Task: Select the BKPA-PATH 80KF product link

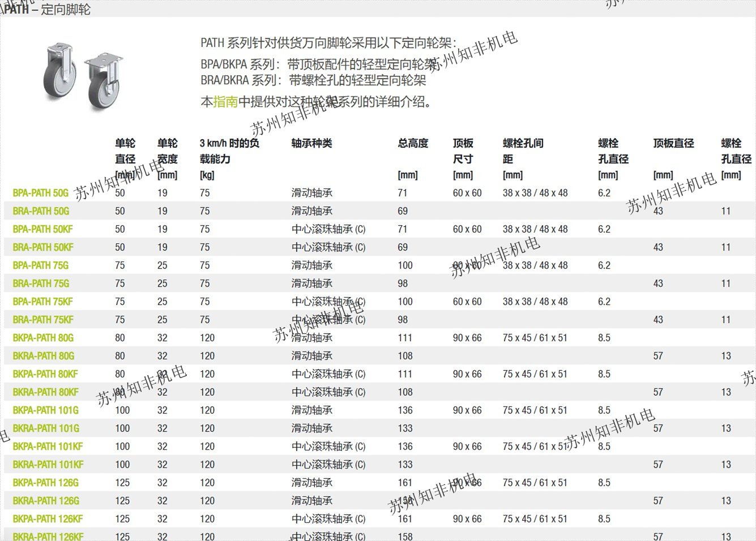Action: [x=45, y=374]
